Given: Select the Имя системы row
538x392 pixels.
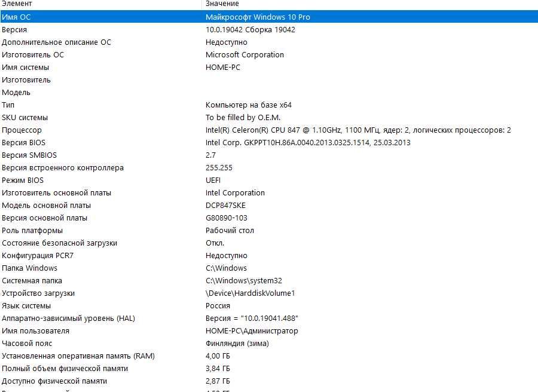Looking at the screenshot, I should point(25,68).
